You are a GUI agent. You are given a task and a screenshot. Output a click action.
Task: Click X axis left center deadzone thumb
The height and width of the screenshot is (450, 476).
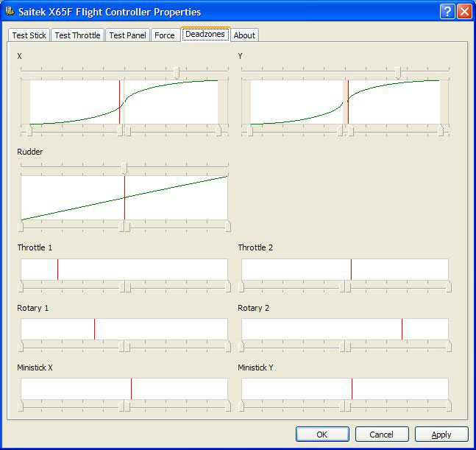click(120, 131)
